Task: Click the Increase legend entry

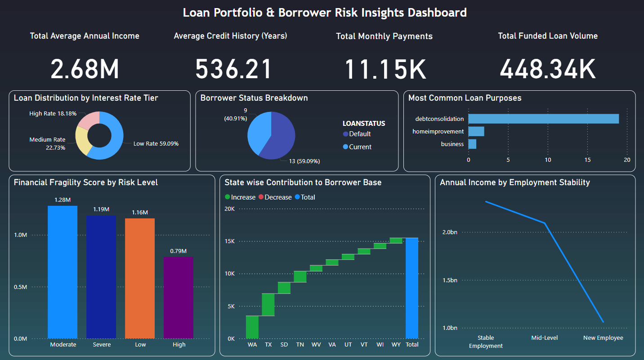Action: 240,197
